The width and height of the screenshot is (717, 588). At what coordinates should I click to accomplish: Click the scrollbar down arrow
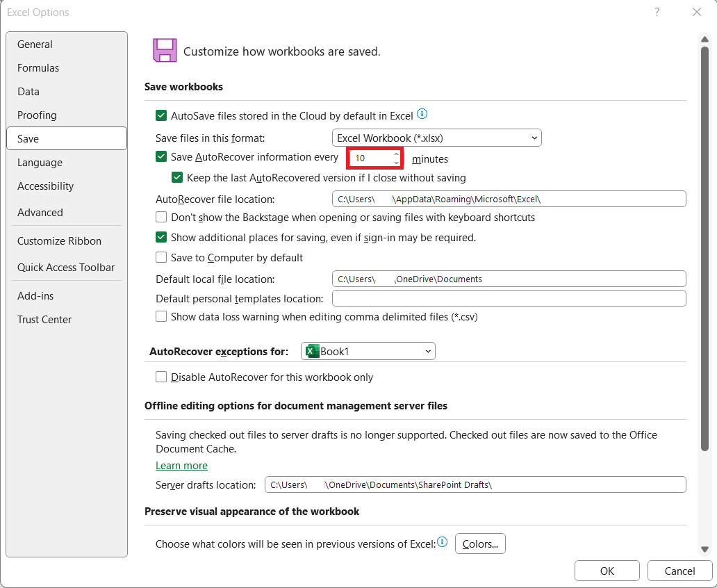coord(704,549)
